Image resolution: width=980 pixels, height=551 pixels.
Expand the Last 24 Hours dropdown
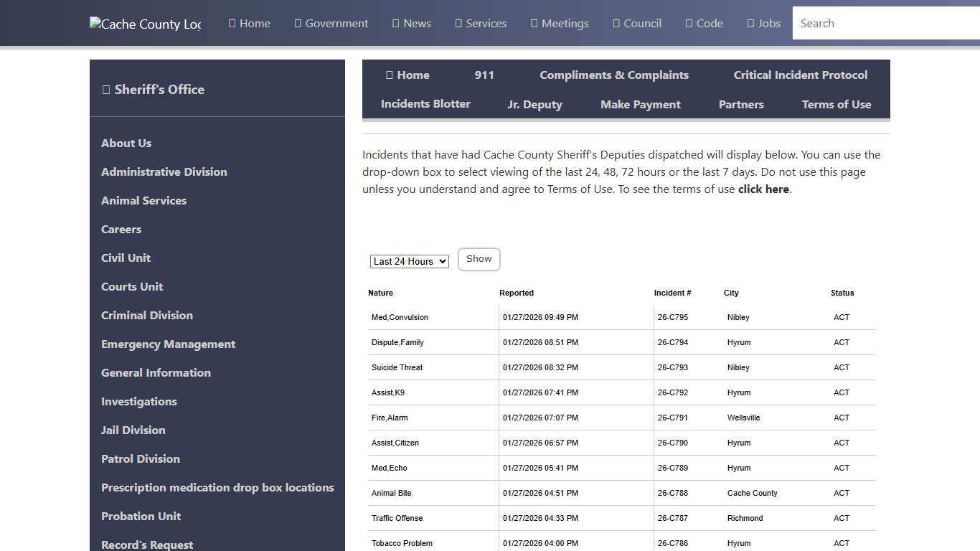tap(410, 262)
